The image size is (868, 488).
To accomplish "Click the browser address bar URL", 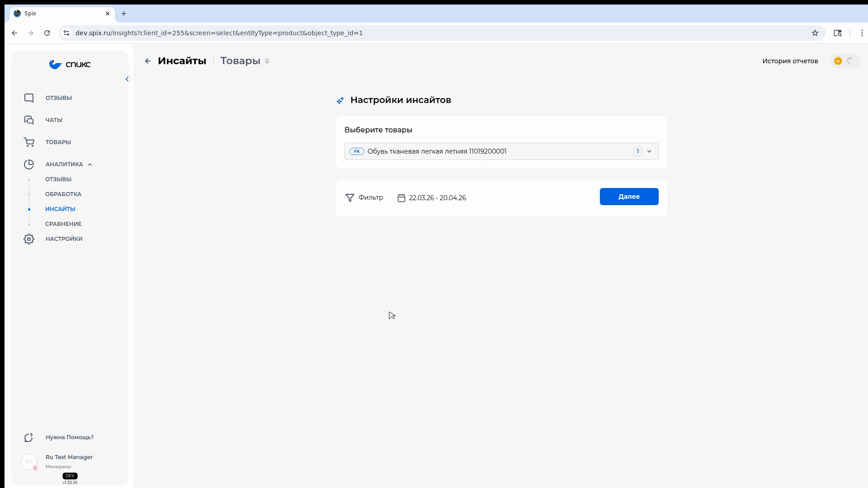I will 219,33.
